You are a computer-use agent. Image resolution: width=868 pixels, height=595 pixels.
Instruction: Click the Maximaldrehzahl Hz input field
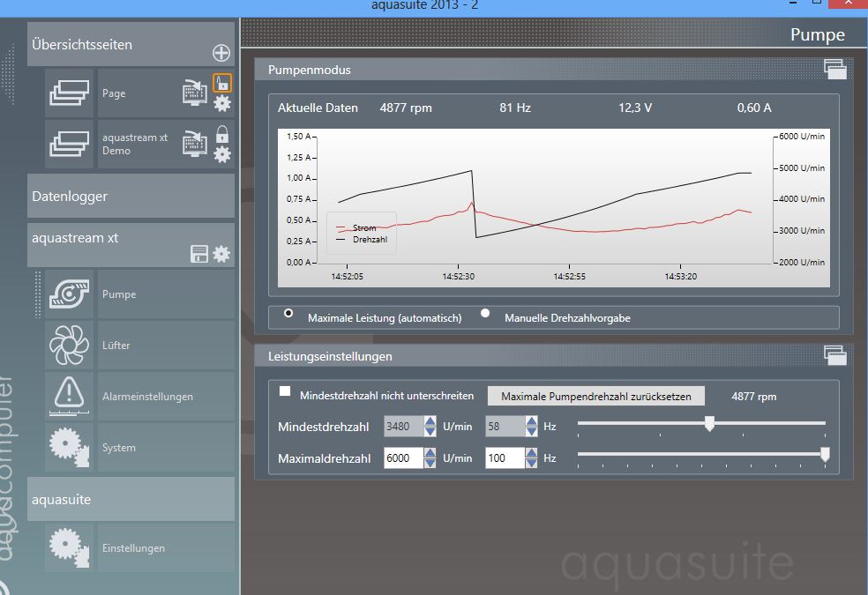504,458
